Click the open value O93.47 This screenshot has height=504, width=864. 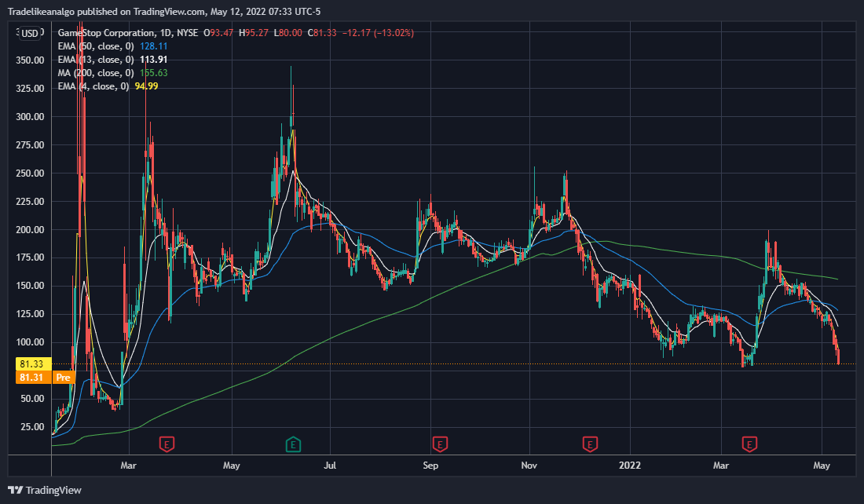click(x=218, y=33)
